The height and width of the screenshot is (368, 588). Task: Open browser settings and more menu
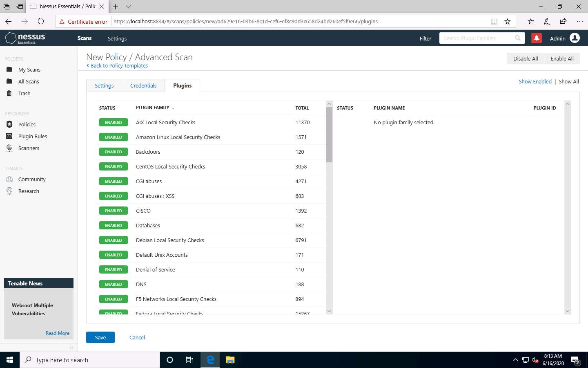(x=579, y=21)
